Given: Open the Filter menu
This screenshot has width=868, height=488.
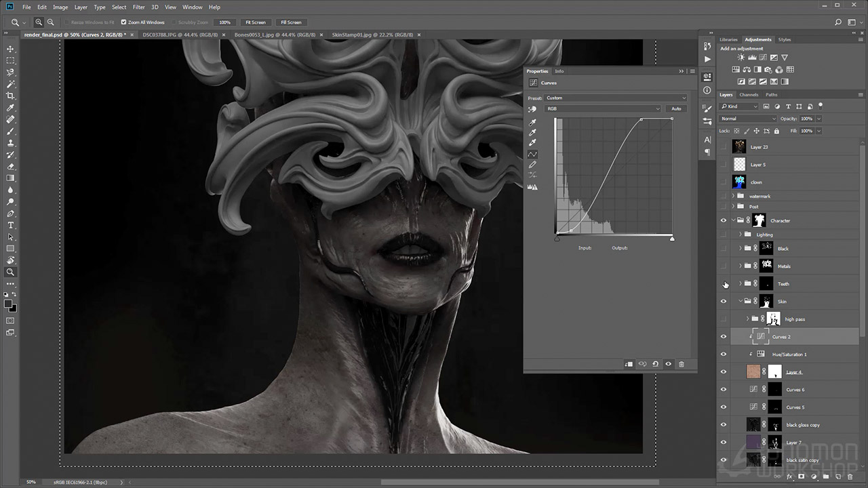Looking at the screenshot, I should click(x=138, y=7).
